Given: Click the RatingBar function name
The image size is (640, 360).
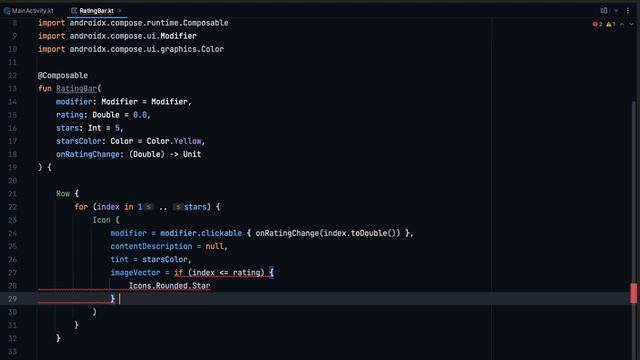Looking at the screenshot, I should pyautogui.click(x=76, y=89).
